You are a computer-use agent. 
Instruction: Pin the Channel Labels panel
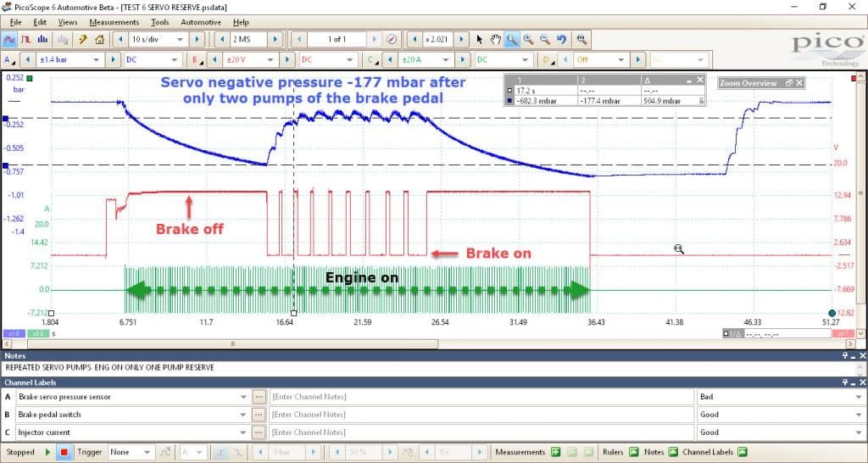(x=845, y=382)
